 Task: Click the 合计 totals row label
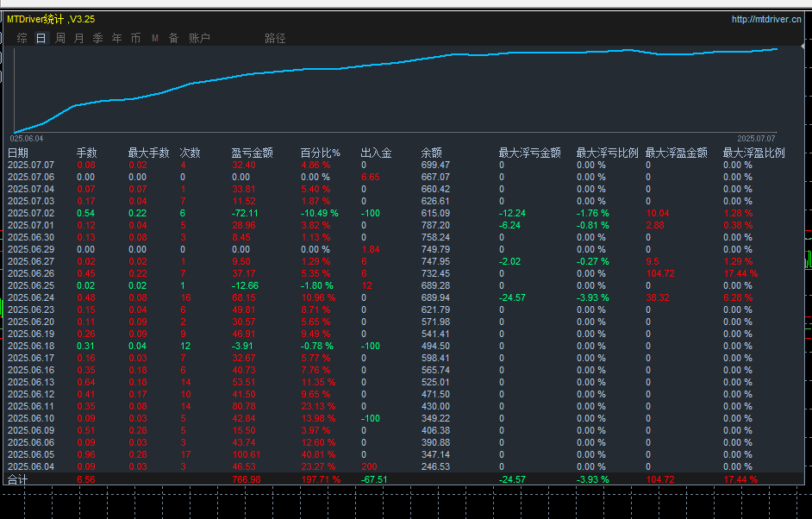pyautogui.click(x=17, y=479)
